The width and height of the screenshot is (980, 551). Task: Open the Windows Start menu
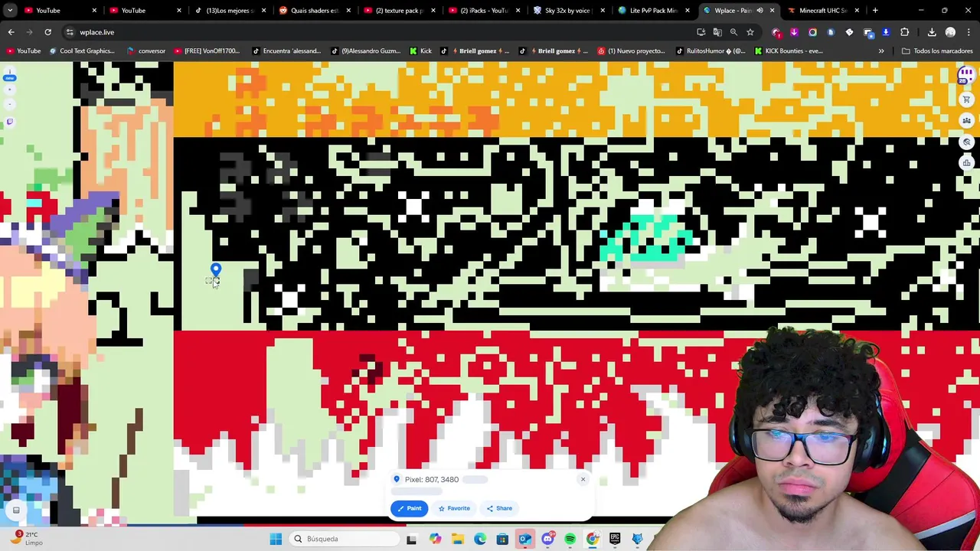pos(276,539)
